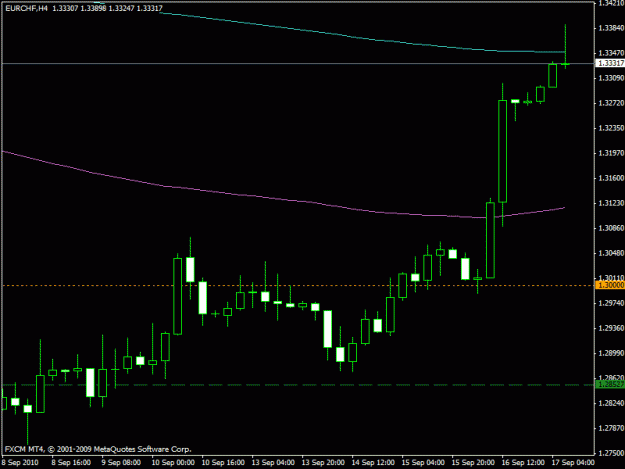Click the 1.33090 price axis label
This screenshot has width=625, height=469.
pyautogui.click(x=611, y=78)
